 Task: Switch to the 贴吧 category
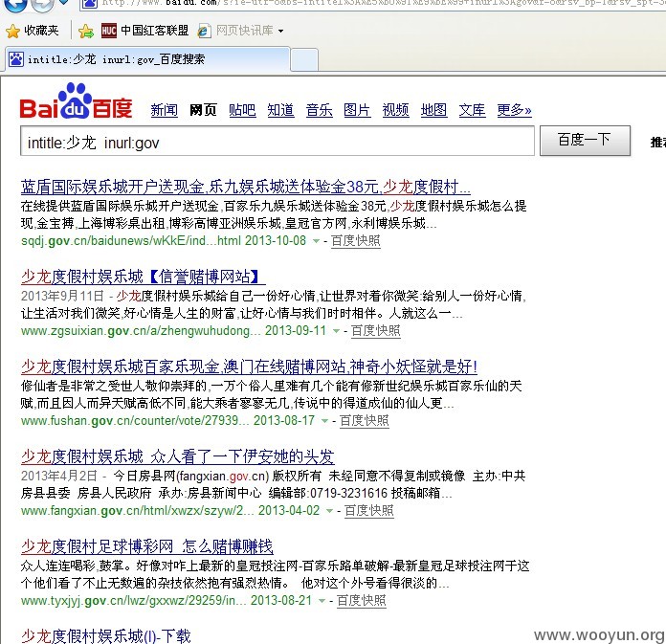242,110
